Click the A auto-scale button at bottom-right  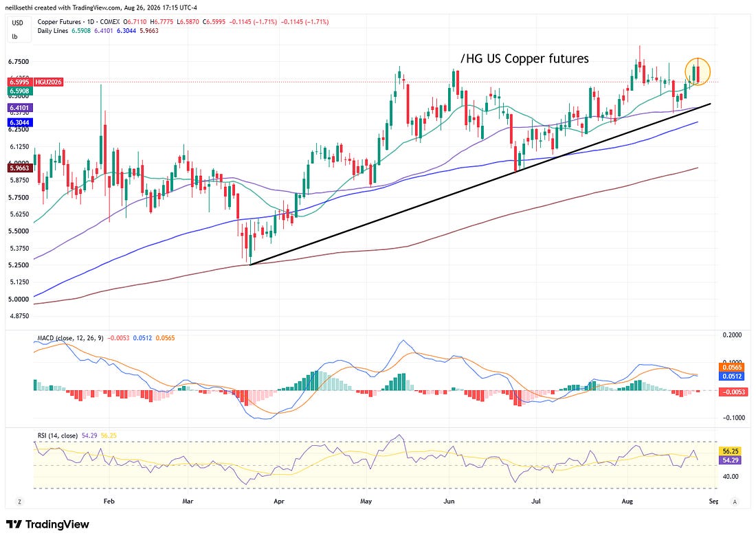pyautogui.click(x=734, y=502)
